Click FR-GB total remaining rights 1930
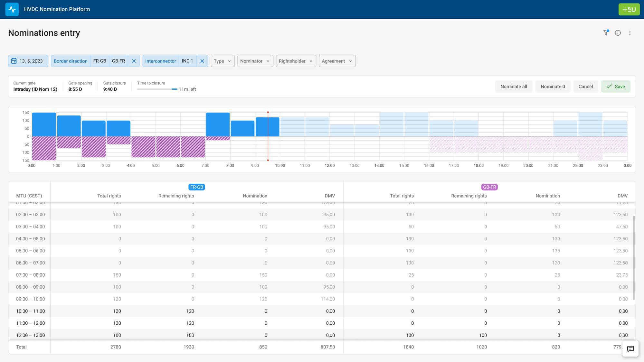The width and height of the screenshot is (644, 362). [x=189, y=347]
